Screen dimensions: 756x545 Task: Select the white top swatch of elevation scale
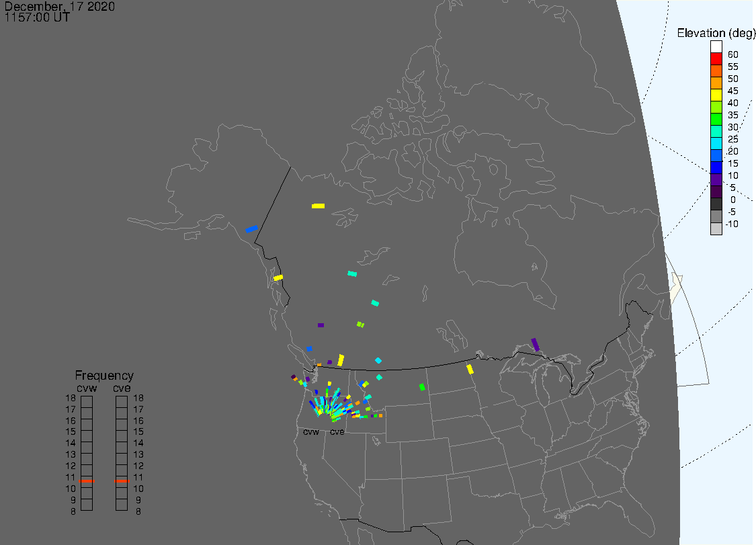point(716,47)
